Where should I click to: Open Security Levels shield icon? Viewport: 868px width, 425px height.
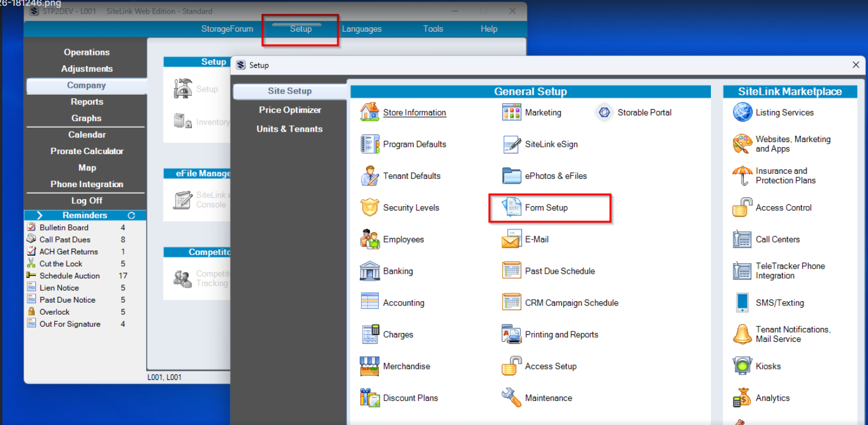pos(370,207)
